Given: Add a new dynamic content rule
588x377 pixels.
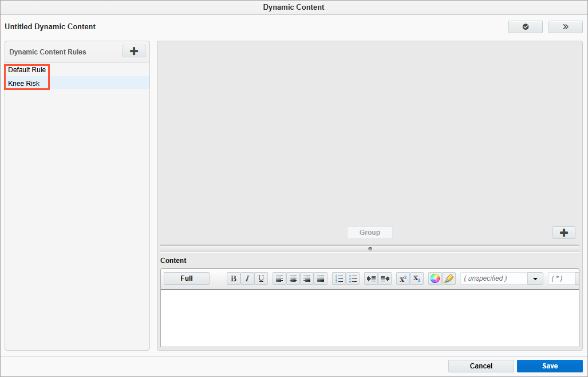Looking at the screenshot, I should click(x=134, y=51).
